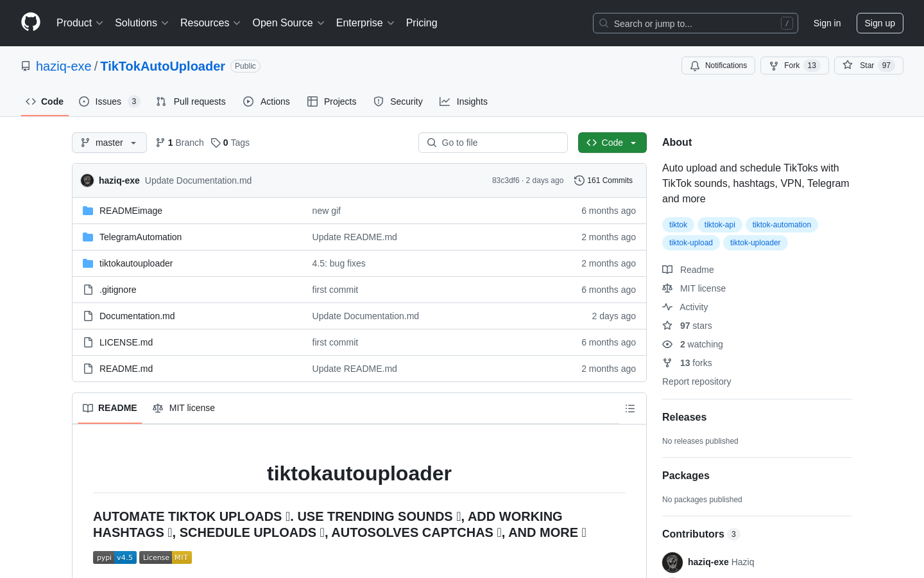The image size is (924, 578).
Task: Open the green Code dropdown button
Action: pyautogui.click(x=612, y=143)
